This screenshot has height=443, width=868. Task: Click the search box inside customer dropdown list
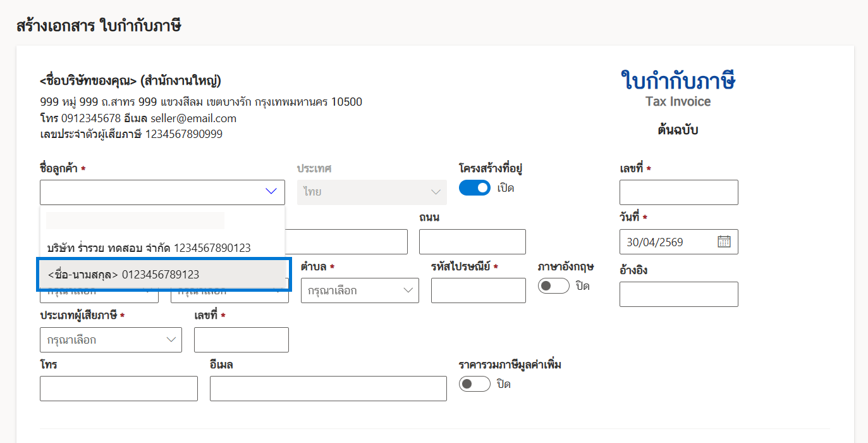click(135, 220)
